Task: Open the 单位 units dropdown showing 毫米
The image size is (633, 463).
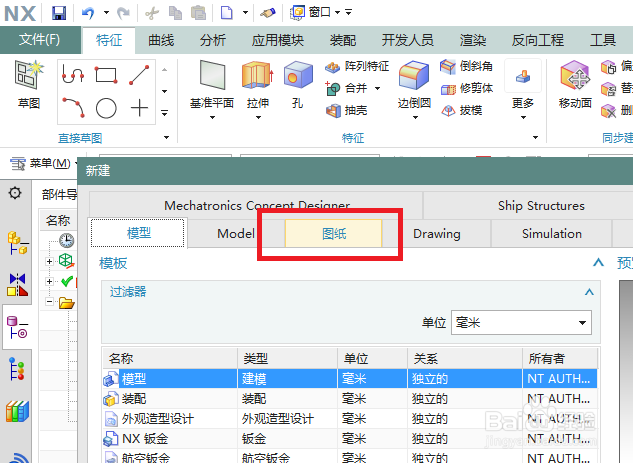Action: click(521, 323)
